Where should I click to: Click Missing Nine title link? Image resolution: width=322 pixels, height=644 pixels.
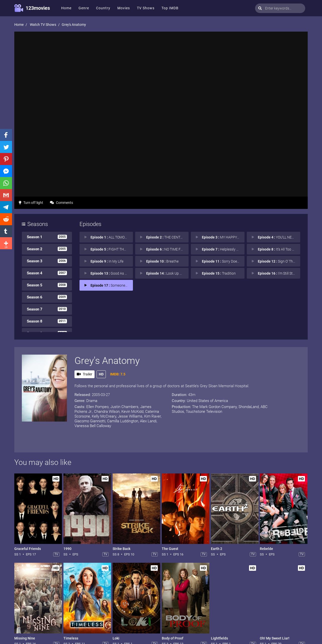tap(25, 638)
